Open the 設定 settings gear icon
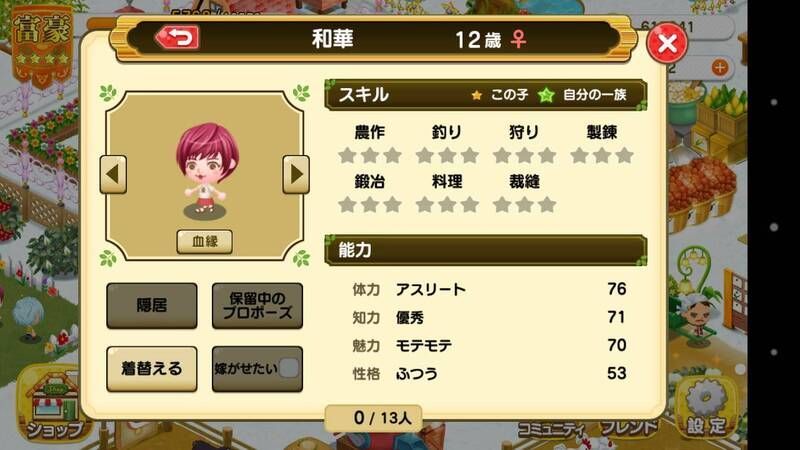The height and width of the screenshot is (450, 800). (x=706, y=408)
